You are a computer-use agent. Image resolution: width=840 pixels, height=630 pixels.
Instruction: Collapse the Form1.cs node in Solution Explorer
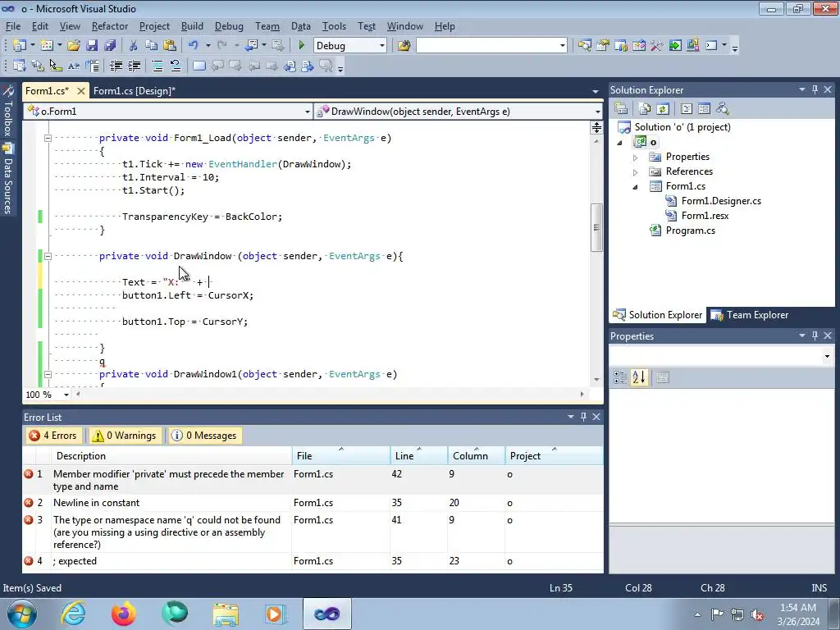point(636,187)
